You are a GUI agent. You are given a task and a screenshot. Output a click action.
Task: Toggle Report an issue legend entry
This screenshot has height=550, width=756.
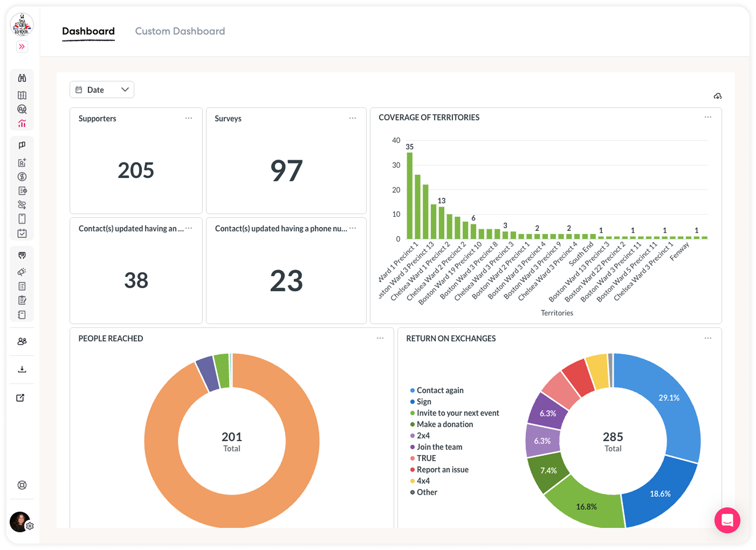tap(442, 470)
